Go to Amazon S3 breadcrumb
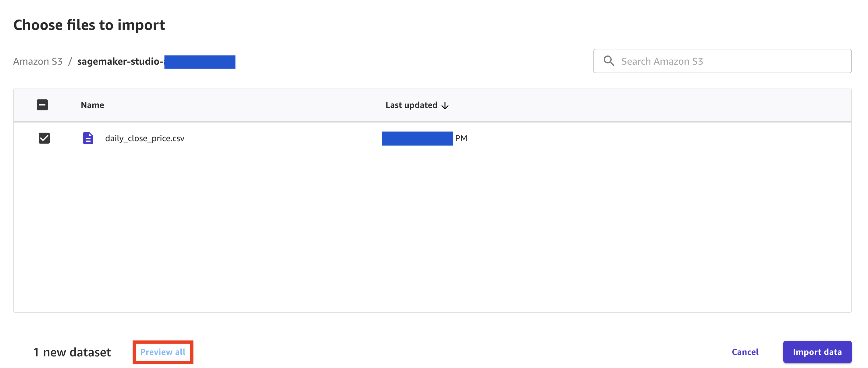 point(38,61)
